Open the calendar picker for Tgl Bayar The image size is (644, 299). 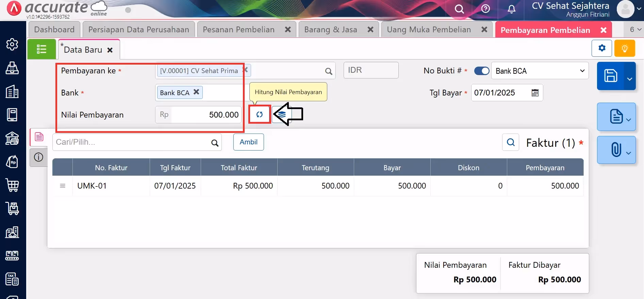click(535, 93)
